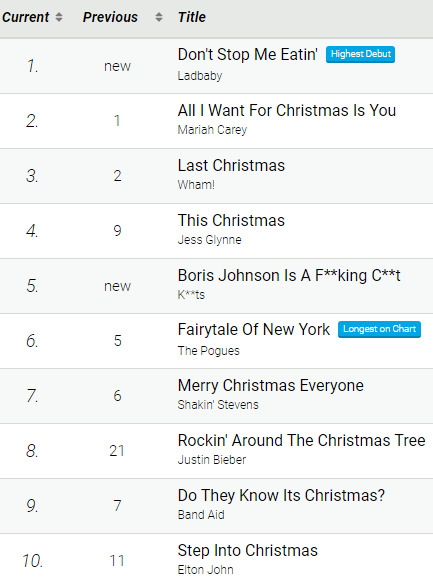Screen dimensions: 433x584
Task: Open the Last Christmas title link
Action: 231,165
